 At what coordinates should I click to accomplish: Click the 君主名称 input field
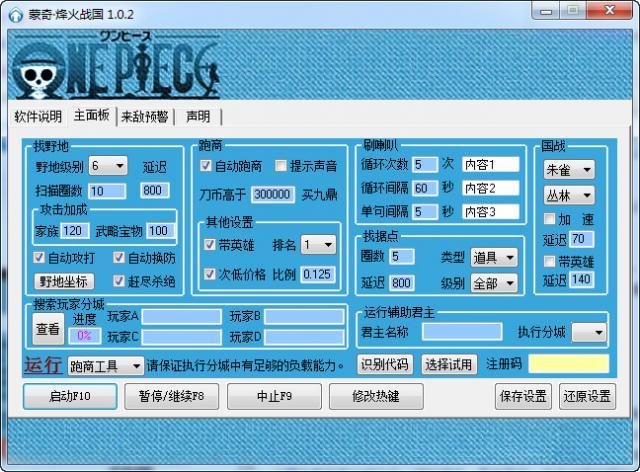462,332
